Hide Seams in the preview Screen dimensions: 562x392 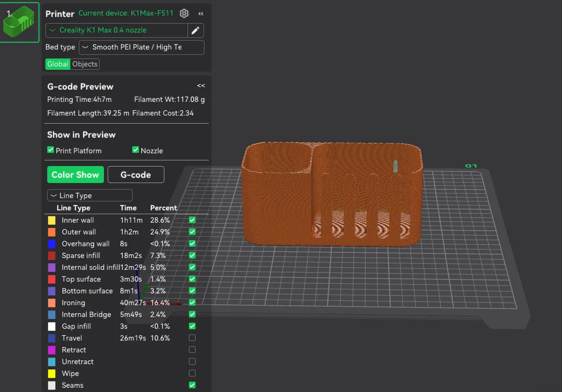(x=192, y=385)
